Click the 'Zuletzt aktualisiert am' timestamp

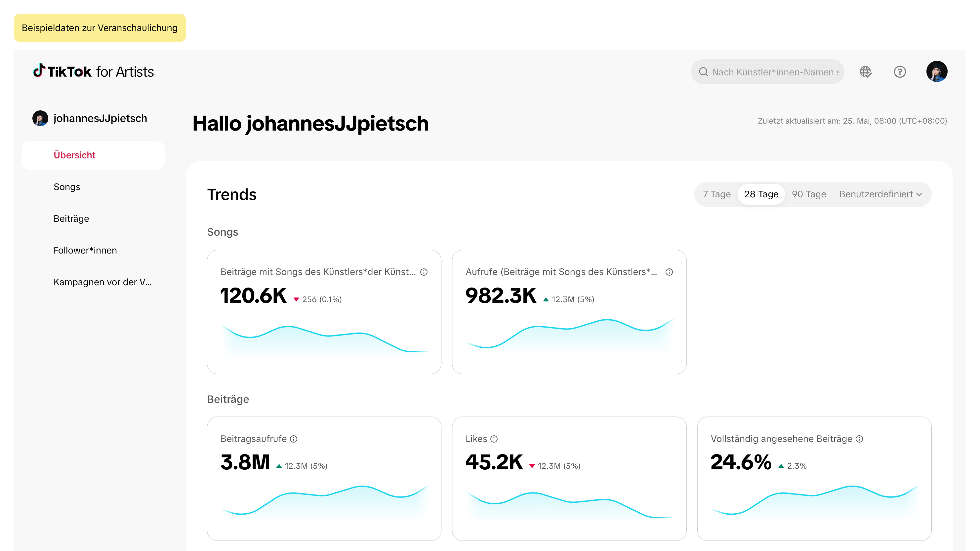[x=852, y=121]
